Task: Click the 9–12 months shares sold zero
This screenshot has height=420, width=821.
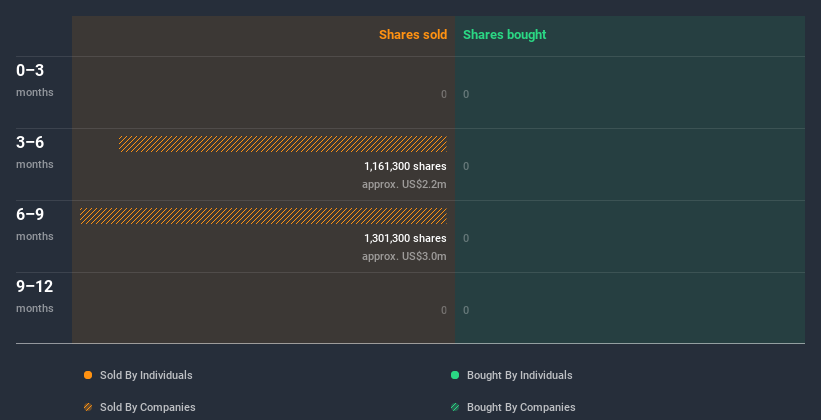Action: click(x=444, y=310)
